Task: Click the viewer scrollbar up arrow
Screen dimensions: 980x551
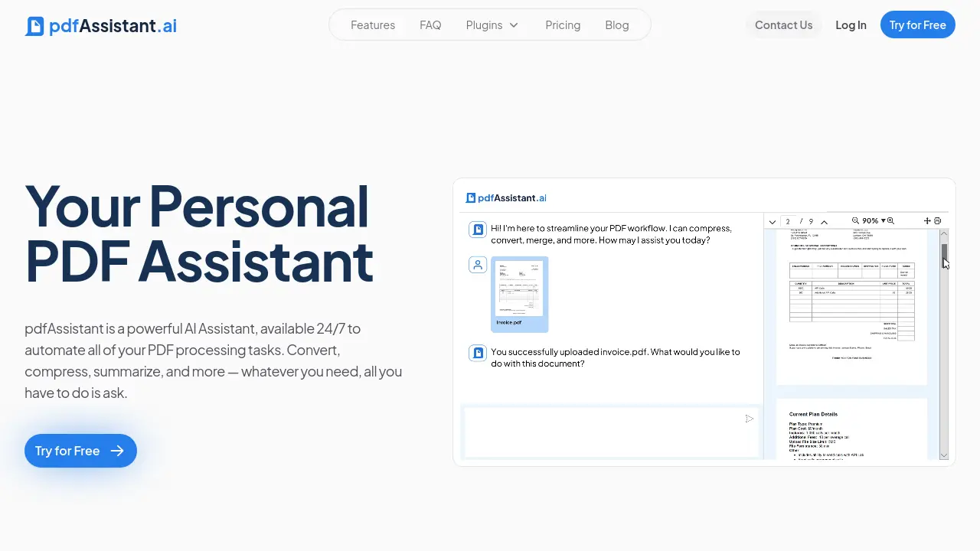Action: pos(944,233)
